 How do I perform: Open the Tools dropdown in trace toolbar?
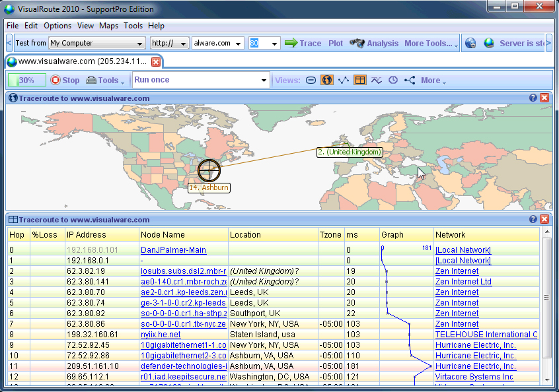coord(105,80)
